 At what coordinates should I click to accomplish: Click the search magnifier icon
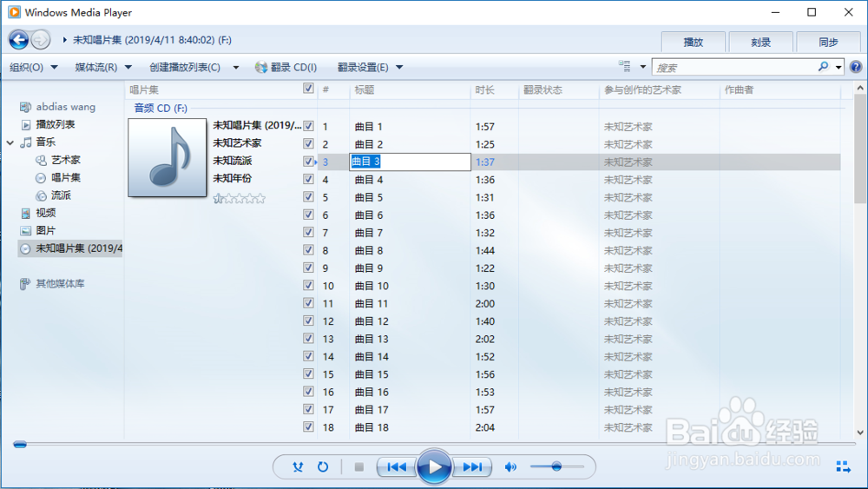[x=823, y=67]
